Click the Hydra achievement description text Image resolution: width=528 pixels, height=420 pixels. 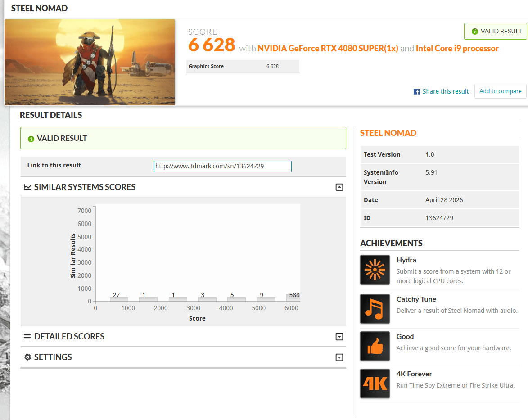pyautogui.click(x=453, y=276)
